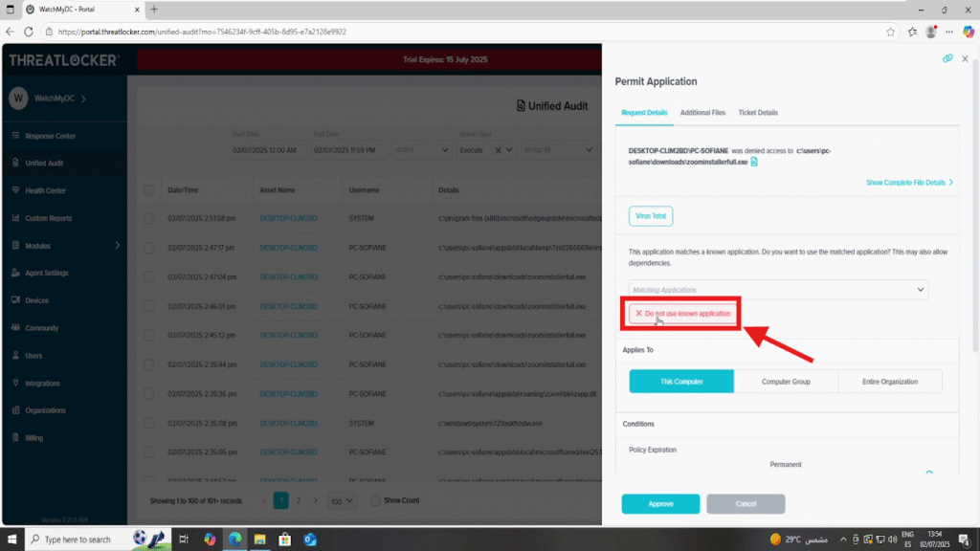Enable the Show Count checkbox
The image size is (980, 551).
[x=375, y=500]
